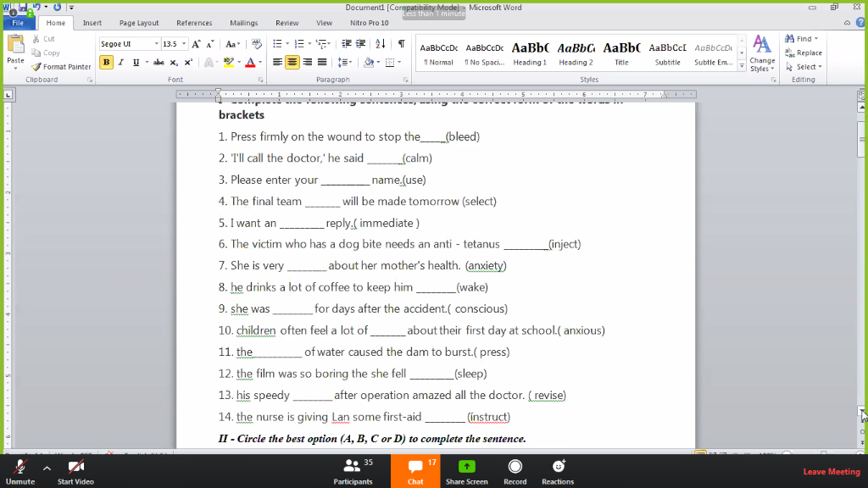Click the Multilevel List icon

click(321, 44)
